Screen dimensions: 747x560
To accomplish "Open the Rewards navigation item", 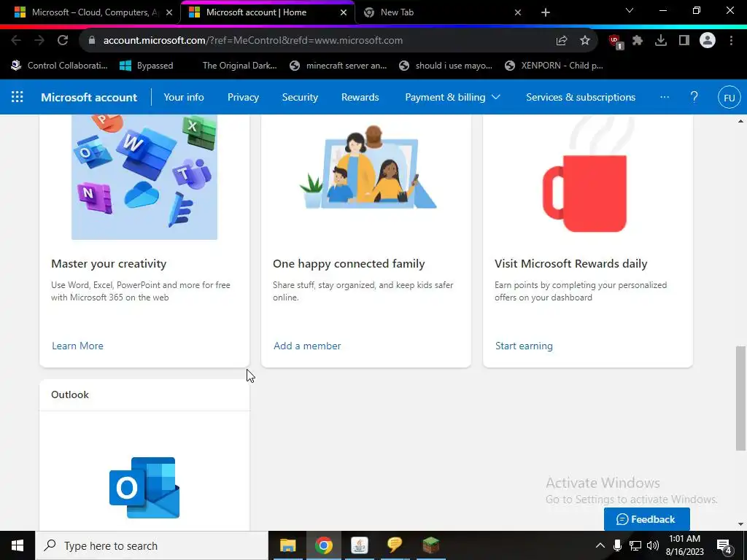I will (360, 97).
